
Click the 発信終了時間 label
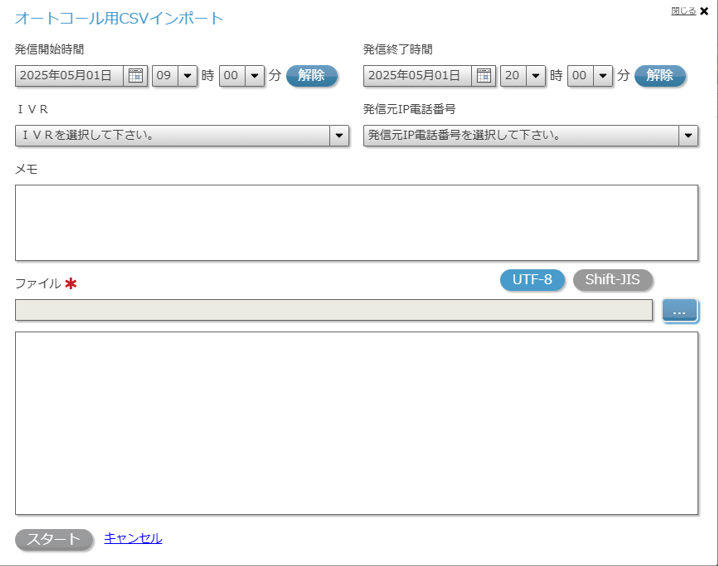click(x=397, y=49)
